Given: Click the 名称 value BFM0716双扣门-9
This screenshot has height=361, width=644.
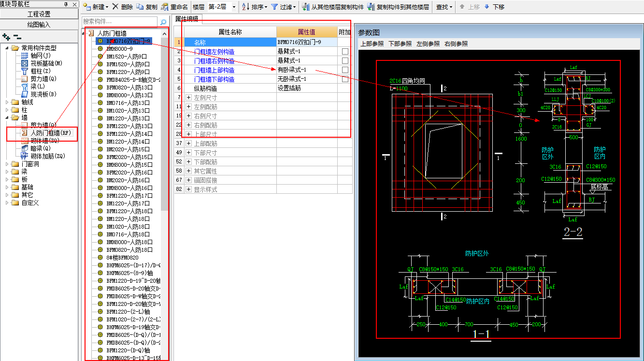Looking at the screenshot, I should (x=307, y=43).
